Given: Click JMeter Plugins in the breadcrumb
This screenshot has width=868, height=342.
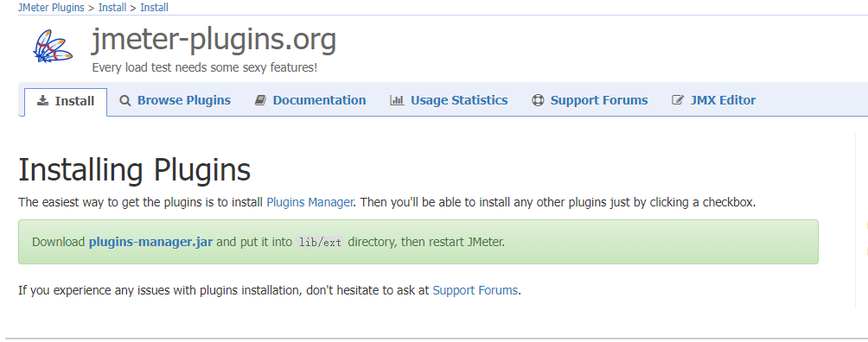Looking at the screenshot, I should (51, 7).
